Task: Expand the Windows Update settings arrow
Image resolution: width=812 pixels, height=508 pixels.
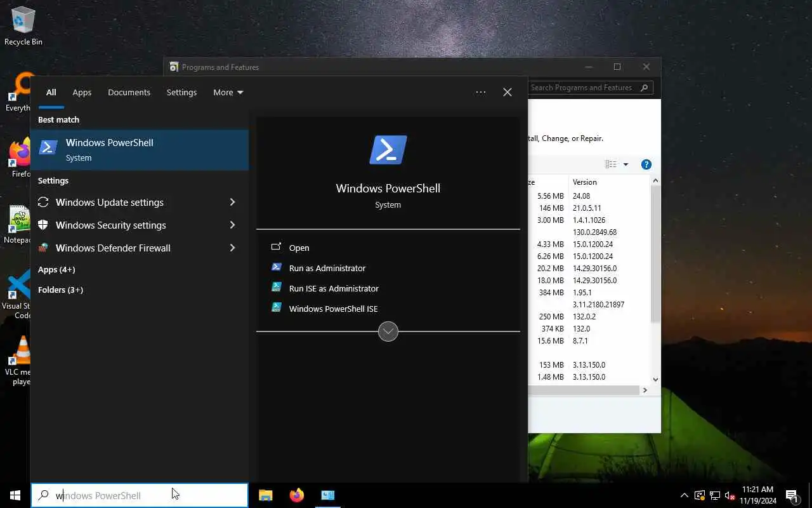Action: coord(232,202)
